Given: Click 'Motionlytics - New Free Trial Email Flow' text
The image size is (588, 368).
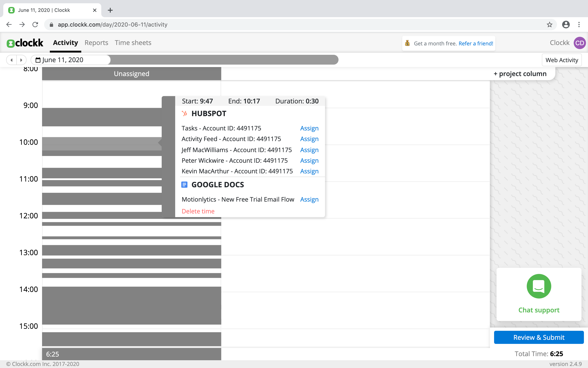Looking at the screenshot, I should click(238, 200).
